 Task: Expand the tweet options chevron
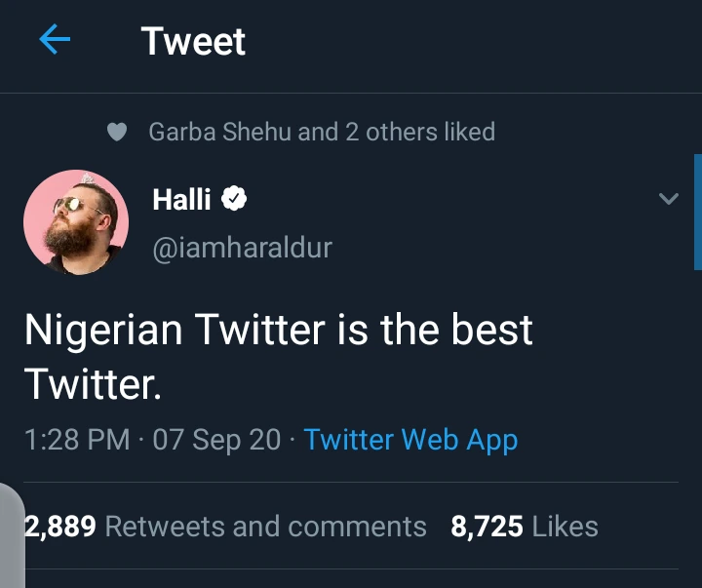tap(668, 199)
